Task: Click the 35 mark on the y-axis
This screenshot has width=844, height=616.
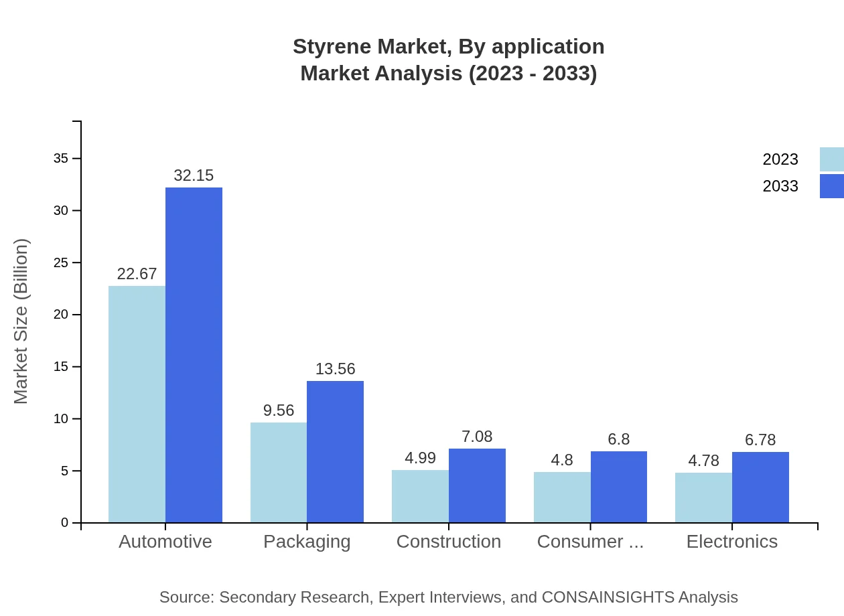Action: [x=59, y=159]
